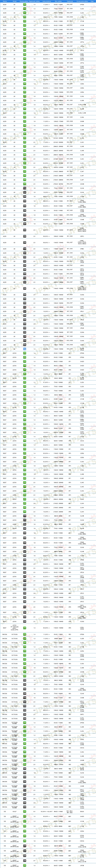Select the CNTC engine code cell
This screenshot has height=868, width=96.
click(82, 167)
